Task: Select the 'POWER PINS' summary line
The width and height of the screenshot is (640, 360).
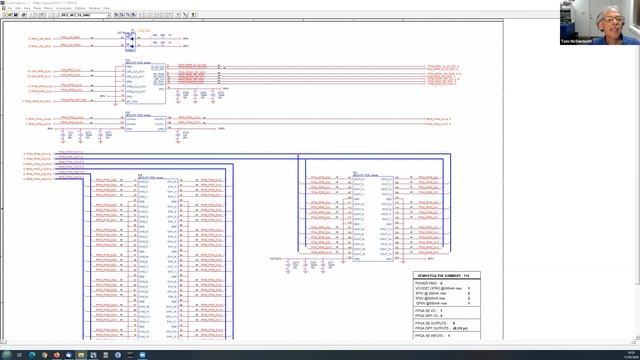Action: point(429,283)
